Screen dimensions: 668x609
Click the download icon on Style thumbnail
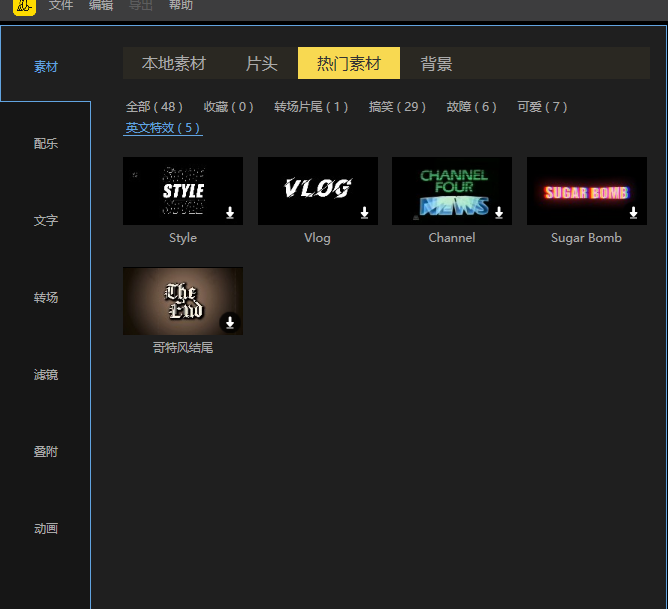coord(230,212)
